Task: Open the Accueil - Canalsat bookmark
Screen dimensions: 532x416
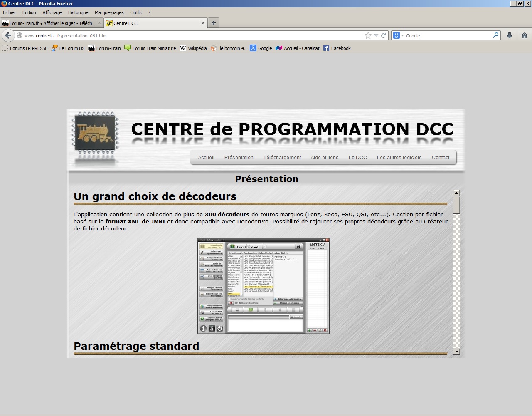Action: pyautogui.click(x=298, y=48)
